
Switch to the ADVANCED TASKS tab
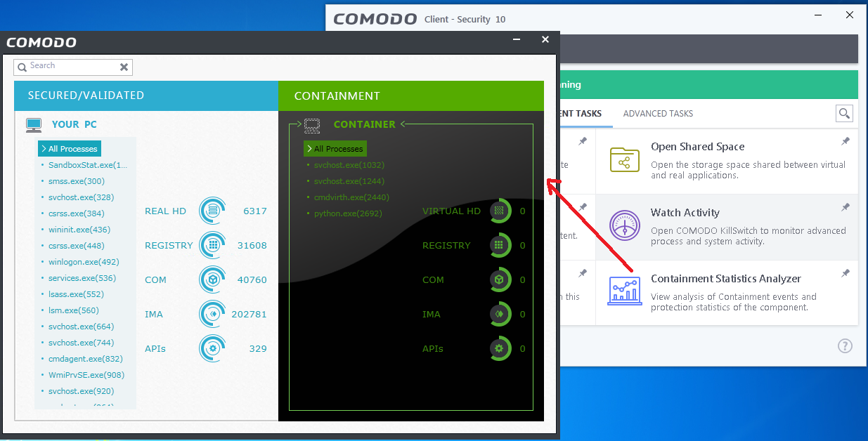[658, 114]
